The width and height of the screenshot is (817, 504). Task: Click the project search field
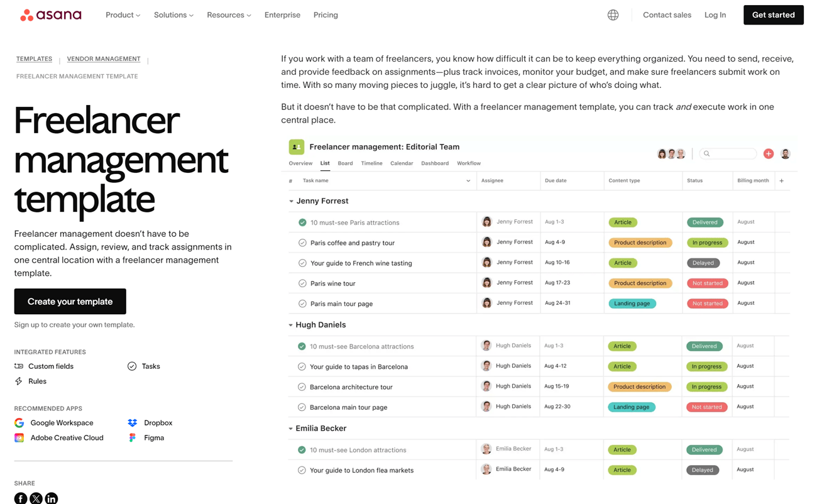(728, 153)
